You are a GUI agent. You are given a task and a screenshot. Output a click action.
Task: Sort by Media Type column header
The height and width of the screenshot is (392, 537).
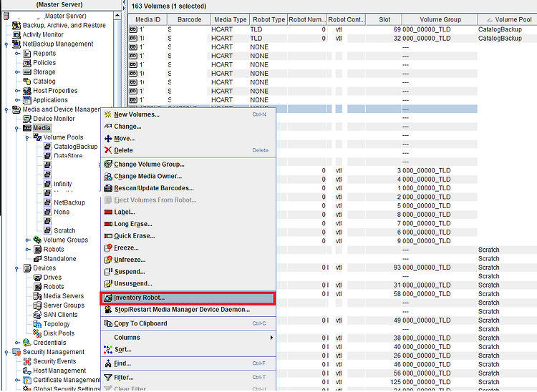[230, 20]
